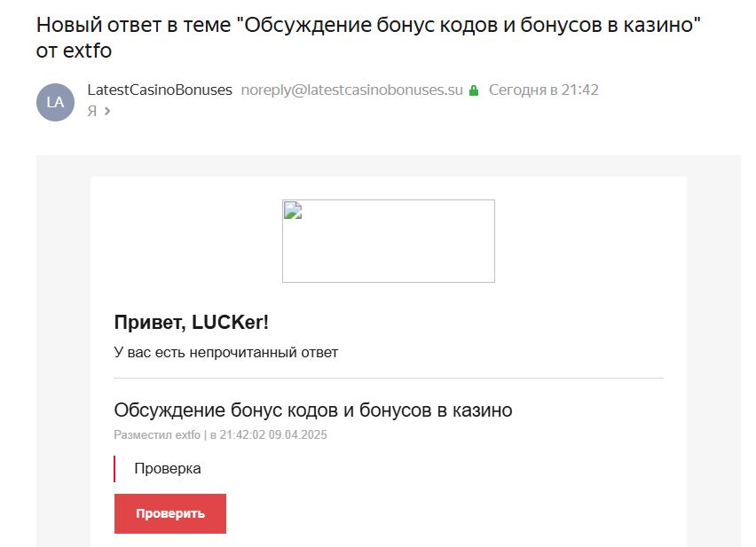Open the LatestCasinoBonuses sender name

pos(160,90)
